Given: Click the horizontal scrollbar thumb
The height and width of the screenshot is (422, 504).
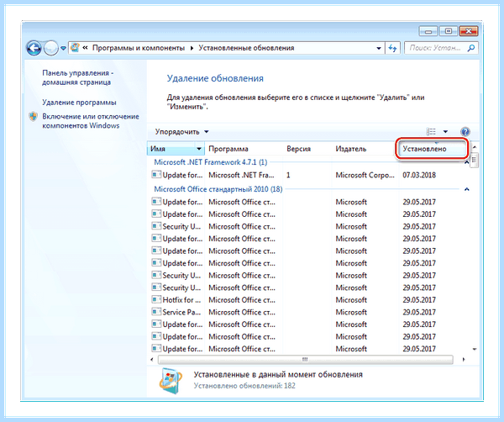Looking at the screenshot, I should (x=306, y=360).
